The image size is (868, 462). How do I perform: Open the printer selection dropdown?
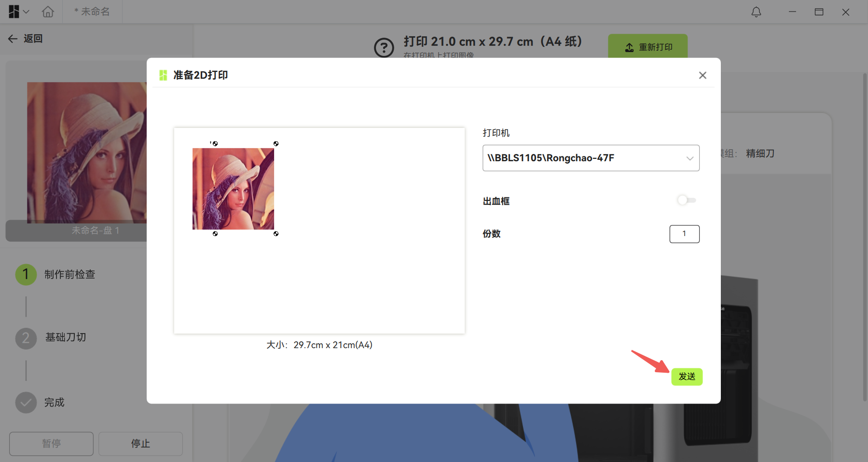point(591,158)
